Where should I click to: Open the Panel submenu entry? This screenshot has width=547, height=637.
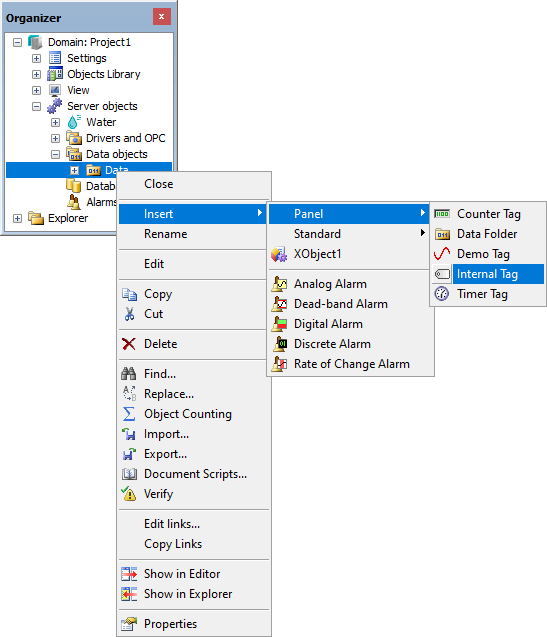coord(349,214)
